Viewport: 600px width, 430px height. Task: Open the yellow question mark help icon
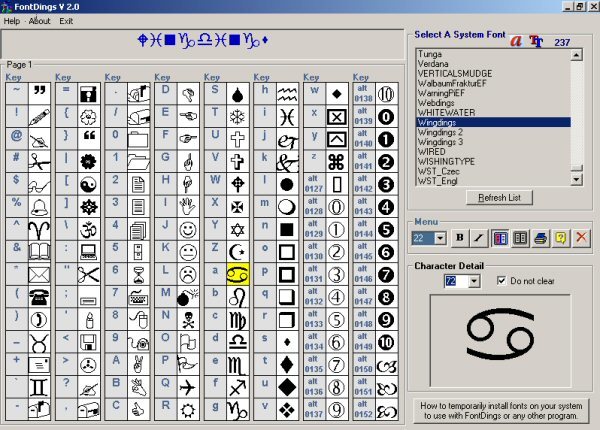tap(561, 238)
